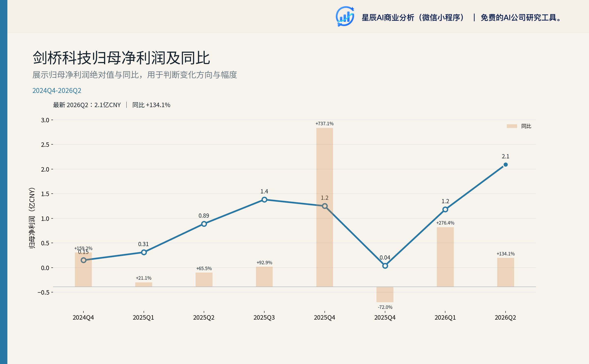Click the +134.1% bar label above the bar
Screen dimensions: 589x364
[x=506, y=254]
